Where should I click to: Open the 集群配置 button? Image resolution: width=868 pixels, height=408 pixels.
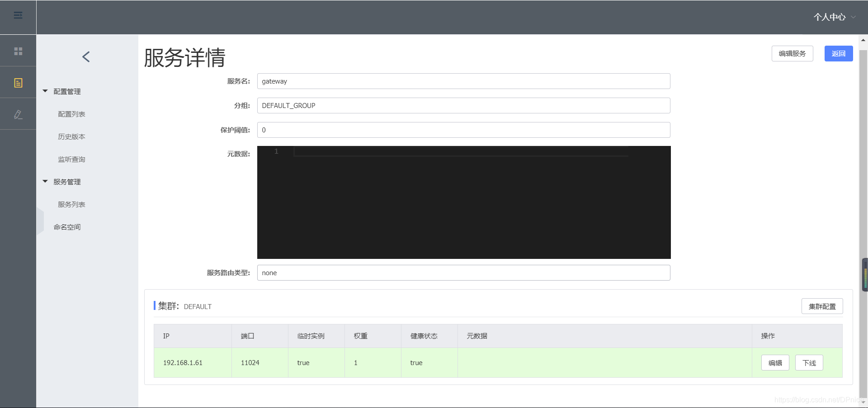point(822,306)
